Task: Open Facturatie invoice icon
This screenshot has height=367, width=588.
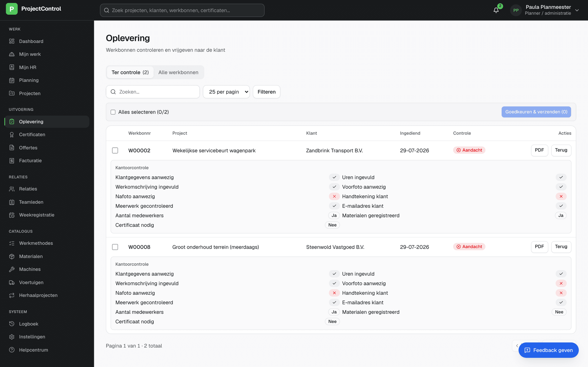Action: click(x=12, y=161)
